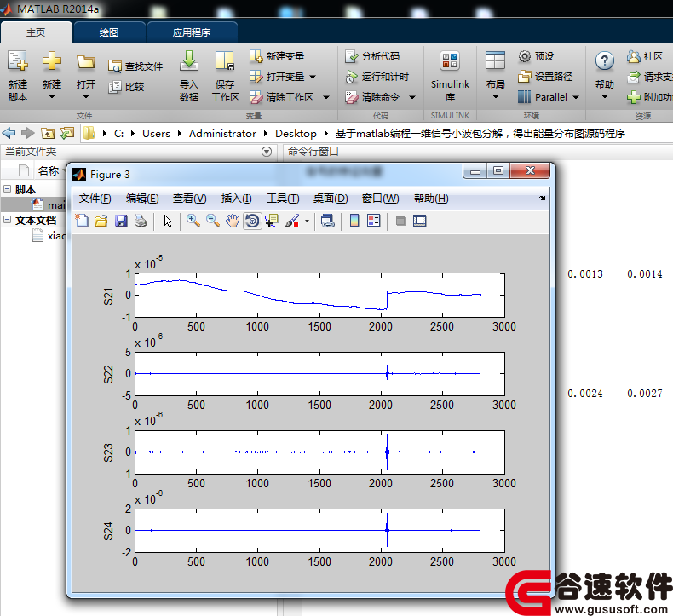The height and width of the screenshot is (616, 673).
Task: Show plot tools and dock the figure
Action: point(419,221)
